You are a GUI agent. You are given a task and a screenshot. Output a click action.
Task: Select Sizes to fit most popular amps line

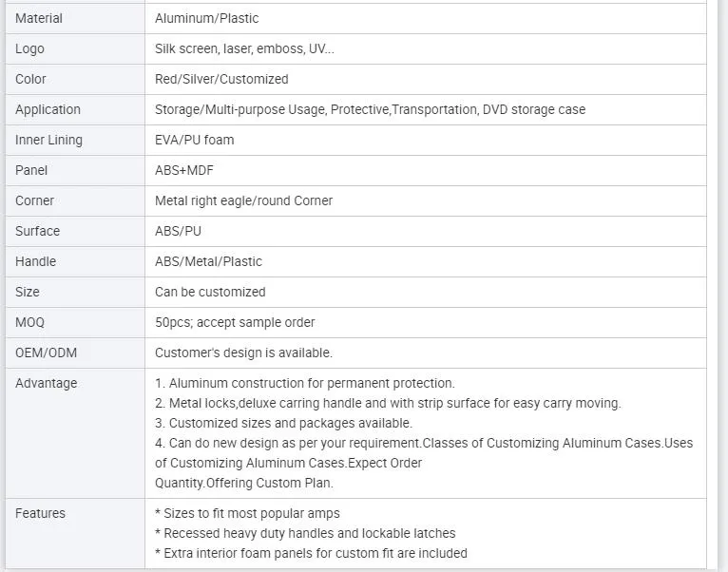click(x=247, y=513)
